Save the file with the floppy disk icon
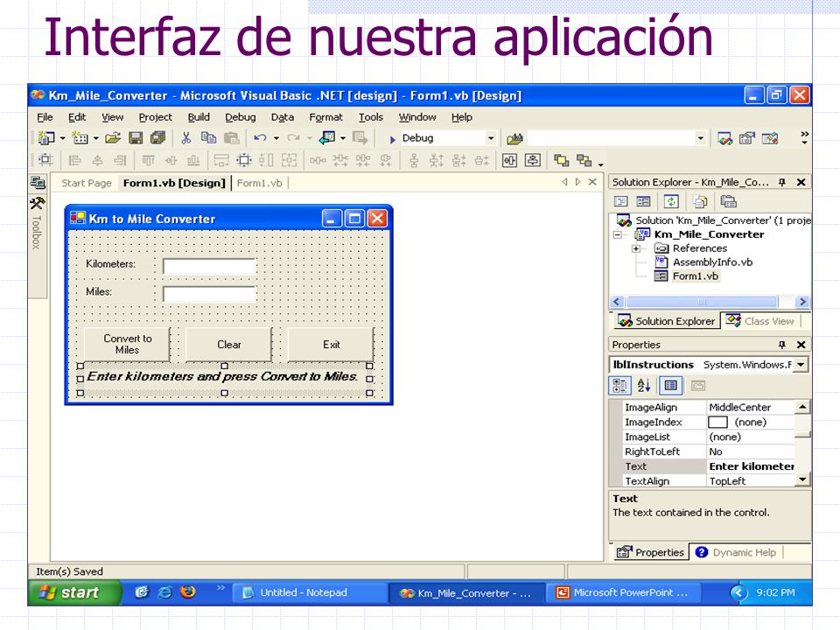The image size is (840, 630). tap(136, 138)
